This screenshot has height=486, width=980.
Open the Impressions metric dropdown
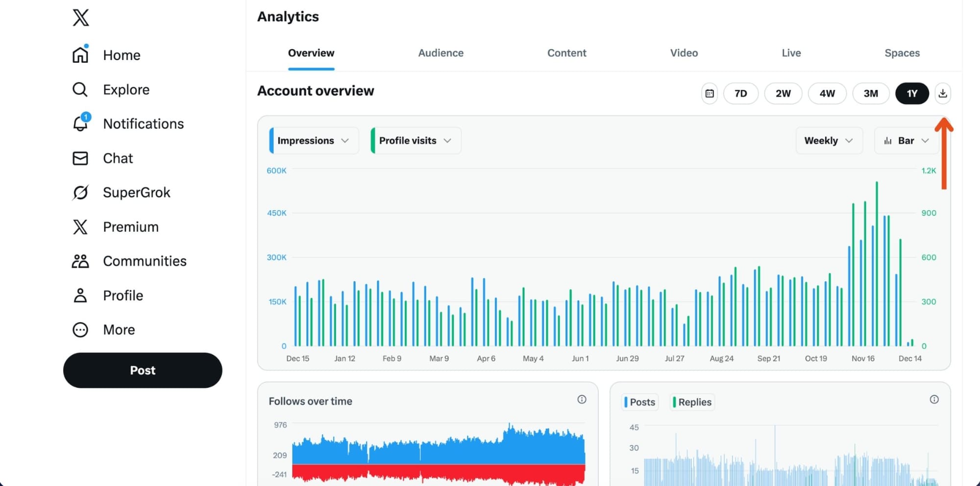point(312,140)
